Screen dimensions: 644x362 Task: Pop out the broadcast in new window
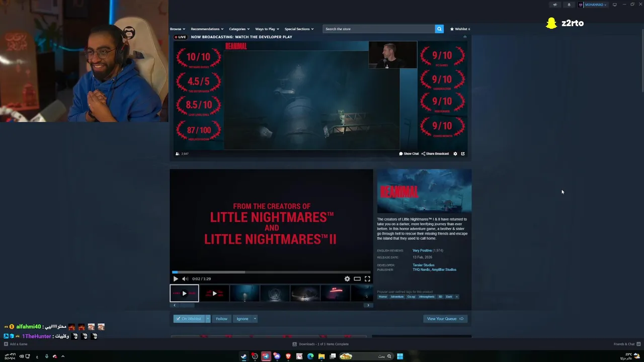pos(463,154)
